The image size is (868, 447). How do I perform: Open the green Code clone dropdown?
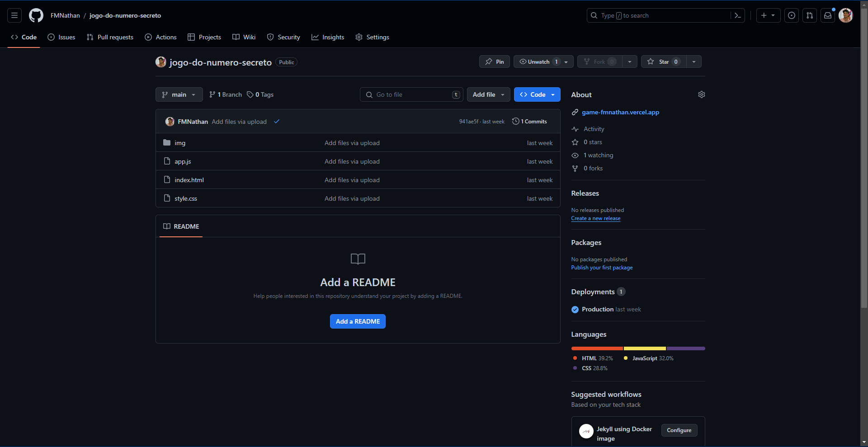(x=537, y=94)
